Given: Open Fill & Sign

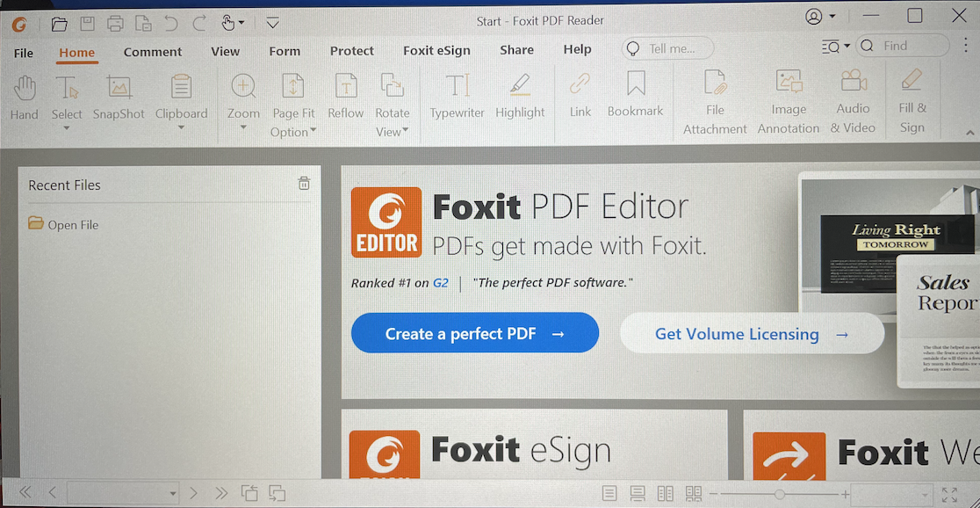Looking at the screenshot, I should tap(912, 103).
